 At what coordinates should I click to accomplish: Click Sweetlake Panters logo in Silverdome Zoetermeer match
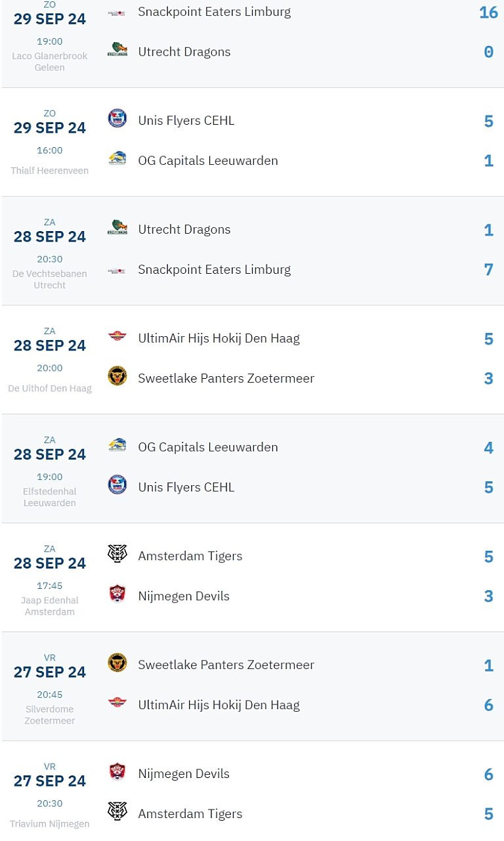point(117,663)
